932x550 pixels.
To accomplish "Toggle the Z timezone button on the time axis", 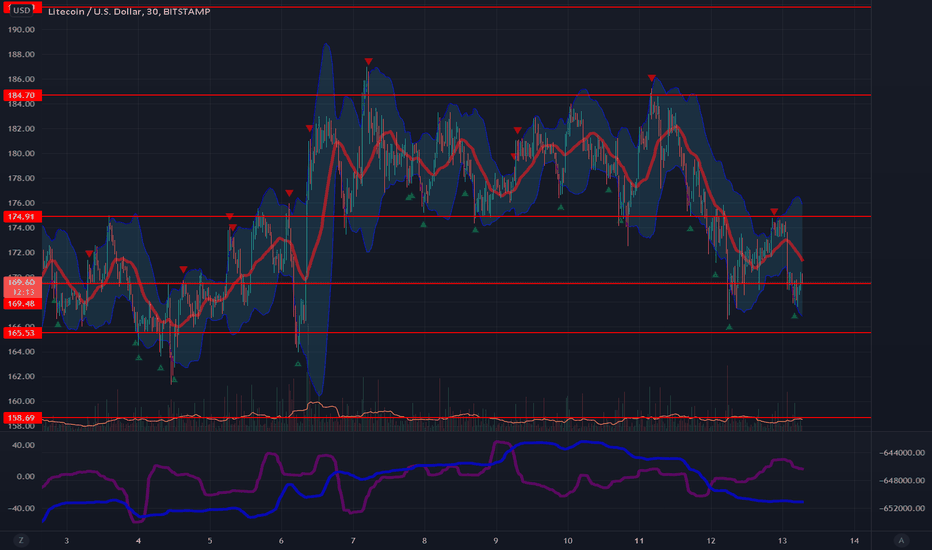I will 21,540.
